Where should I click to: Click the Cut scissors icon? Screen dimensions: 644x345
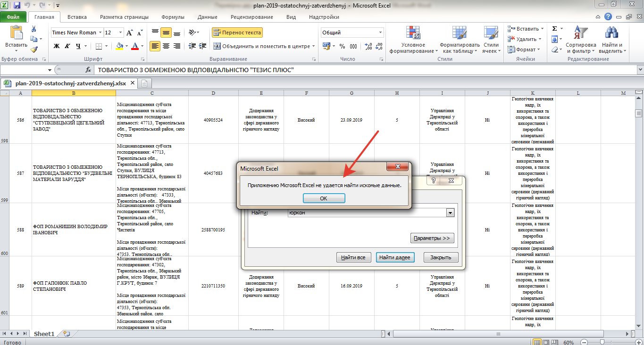click(33, 29)
